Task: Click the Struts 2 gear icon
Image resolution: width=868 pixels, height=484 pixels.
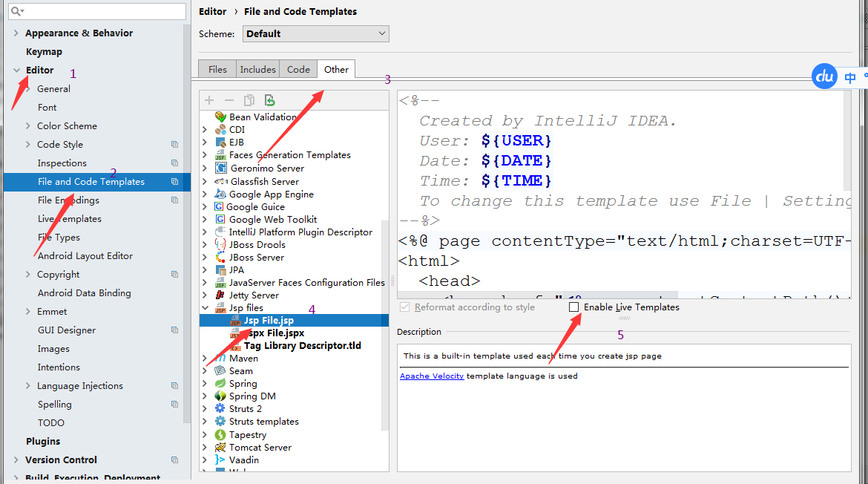Action: 220,409
